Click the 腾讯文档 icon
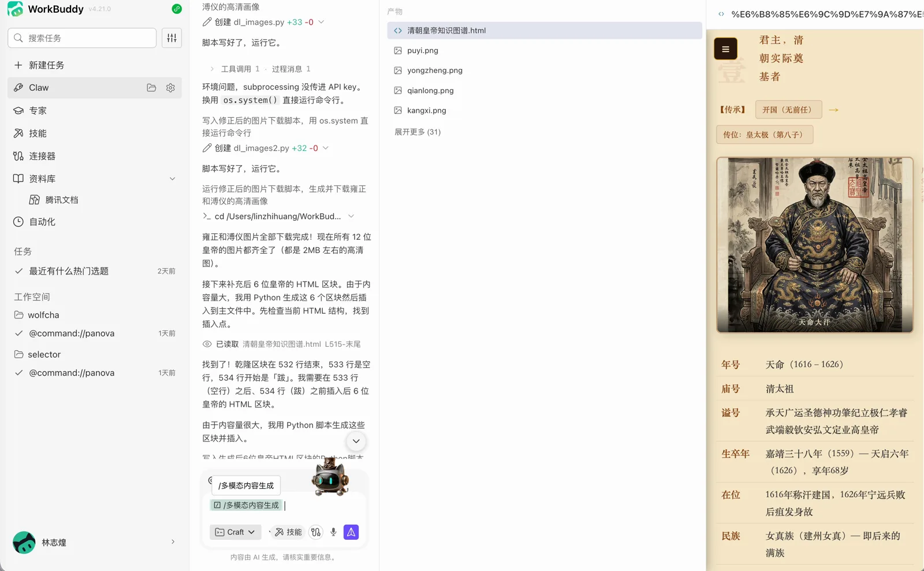This screenshot has width=924, height=571. point(35,199)
